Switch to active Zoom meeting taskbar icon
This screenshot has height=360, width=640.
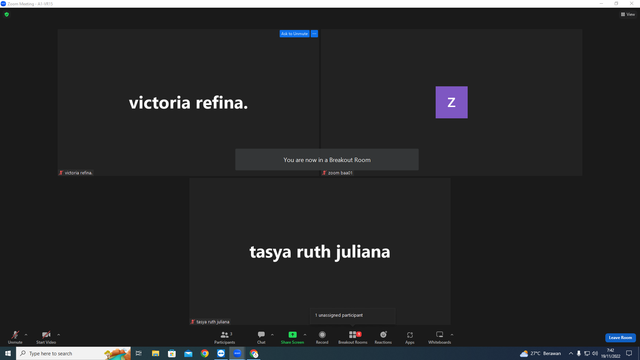pyautogui.click(x=237, y=353)
